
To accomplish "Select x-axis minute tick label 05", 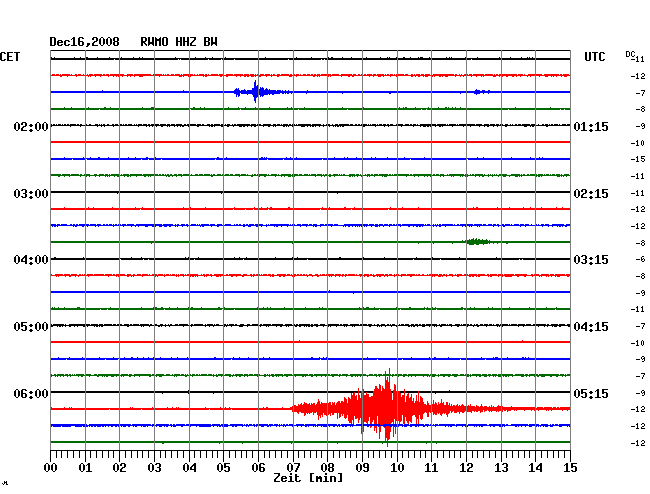I will click(x=223, y=467).
